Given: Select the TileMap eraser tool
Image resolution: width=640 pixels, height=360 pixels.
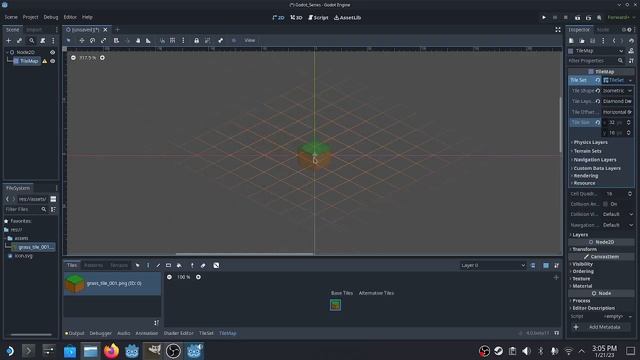Looking at the screenshot, I should click(x=203, y=265).
